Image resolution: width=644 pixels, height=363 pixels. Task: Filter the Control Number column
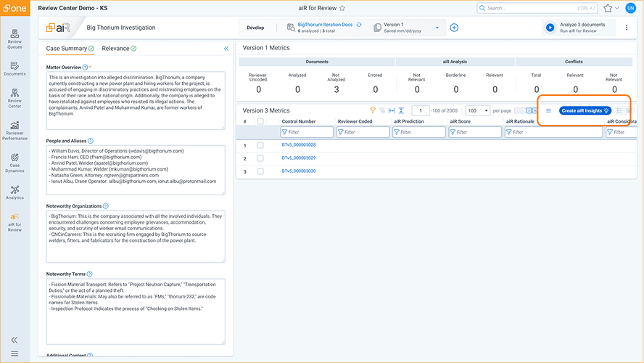click(307, 132)
